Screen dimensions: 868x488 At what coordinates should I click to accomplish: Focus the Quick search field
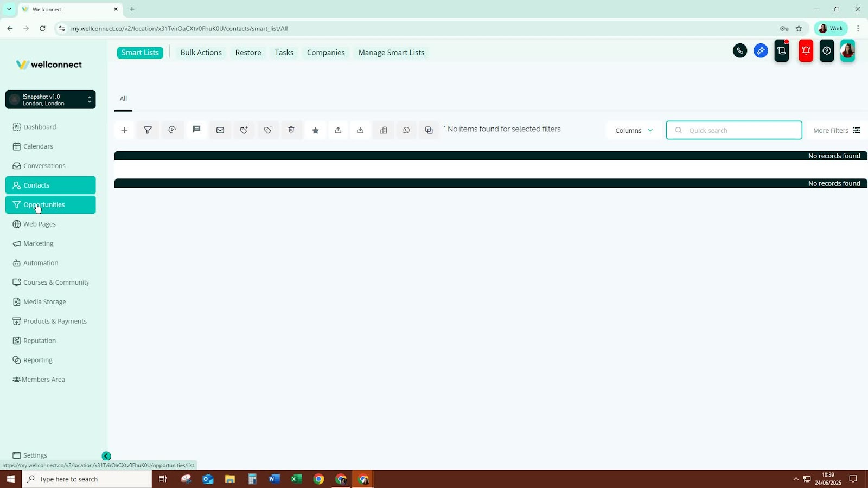[x=734, y=131]
